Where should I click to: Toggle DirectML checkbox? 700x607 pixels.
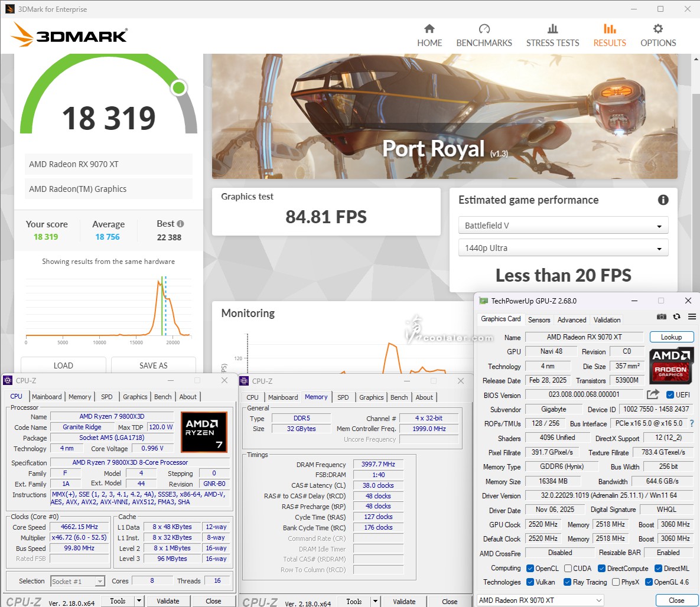(x=659, y=568)
